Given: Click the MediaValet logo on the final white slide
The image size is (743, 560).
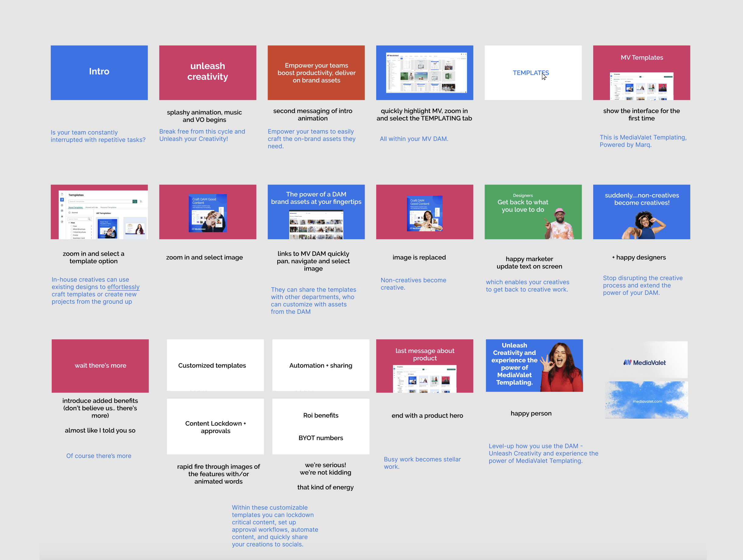Looking at the screenshot, I should coord(644,362).
